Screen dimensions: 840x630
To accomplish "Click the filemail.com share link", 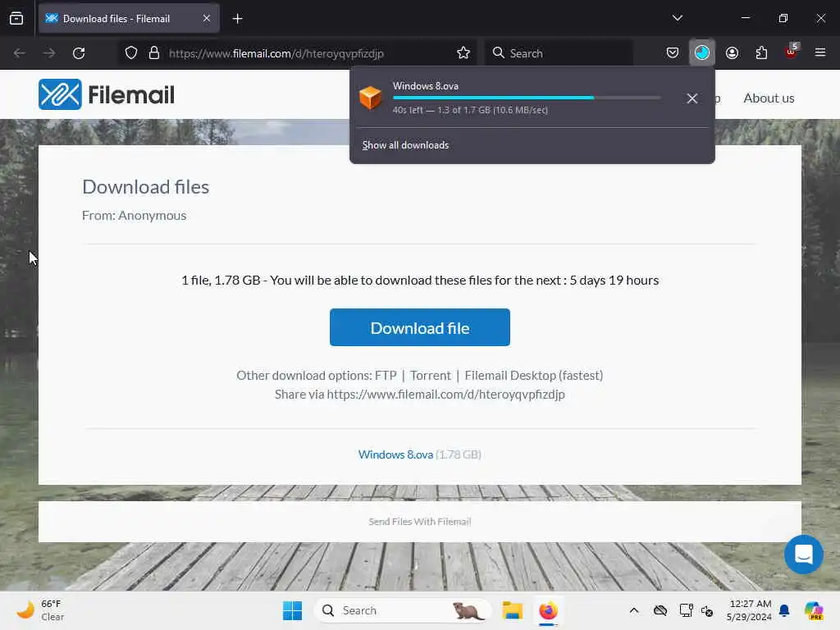I will [x=445, y=395].
